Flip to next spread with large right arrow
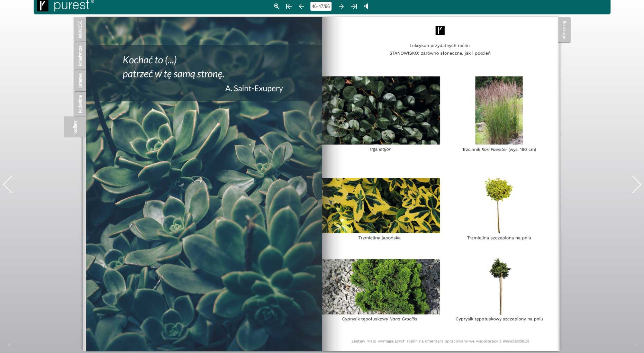The width and height of the screenshot is (644, 353). click(x=636, y=184)
